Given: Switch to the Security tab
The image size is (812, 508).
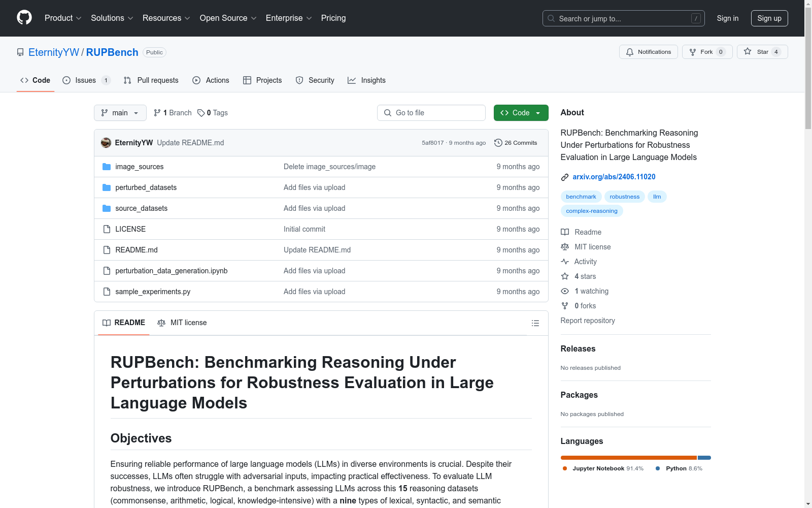Looking at the screenshot, I should [315, 80].
